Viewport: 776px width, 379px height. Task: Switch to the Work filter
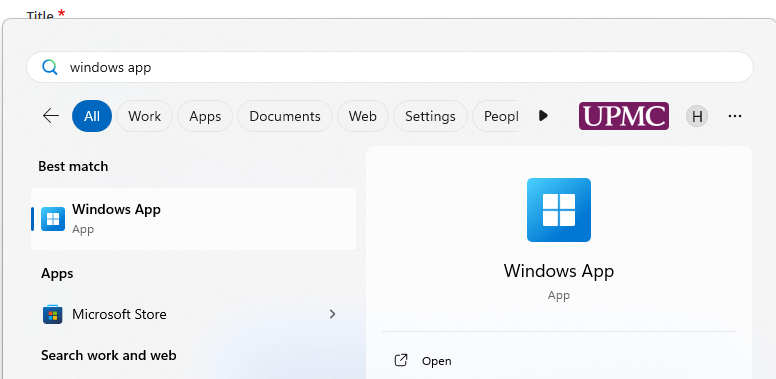145,116
